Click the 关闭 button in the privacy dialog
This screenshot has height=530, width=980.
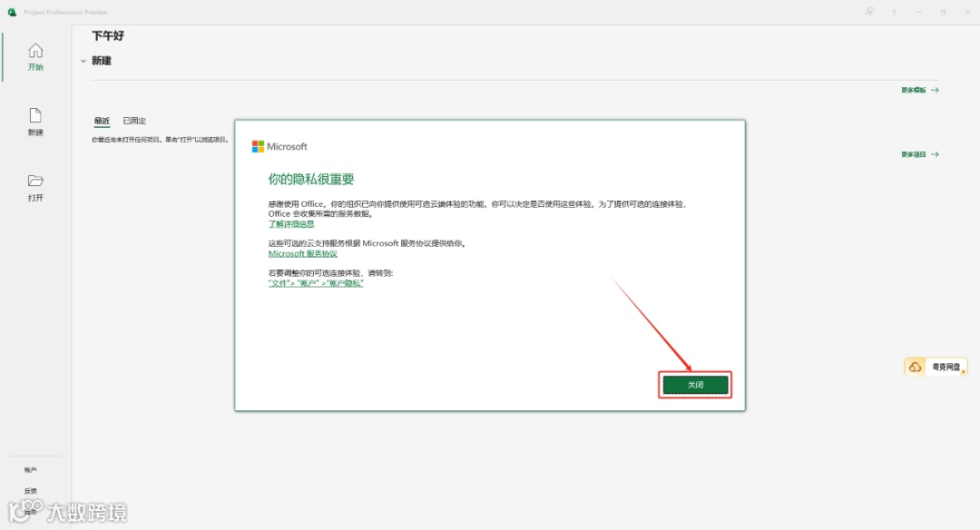(x=695, y=385)
